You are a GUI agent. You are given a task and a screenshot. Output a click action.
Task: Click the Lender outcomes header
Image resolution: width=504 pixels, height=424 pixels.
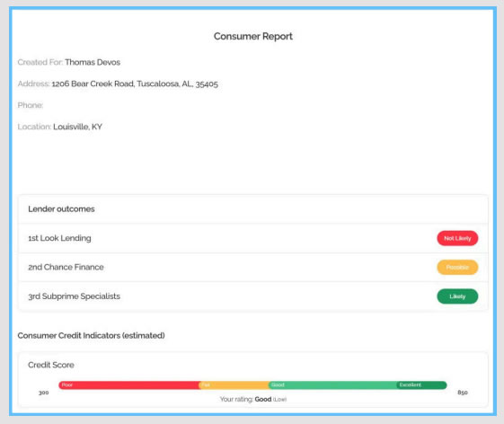[x=61, y=209]
